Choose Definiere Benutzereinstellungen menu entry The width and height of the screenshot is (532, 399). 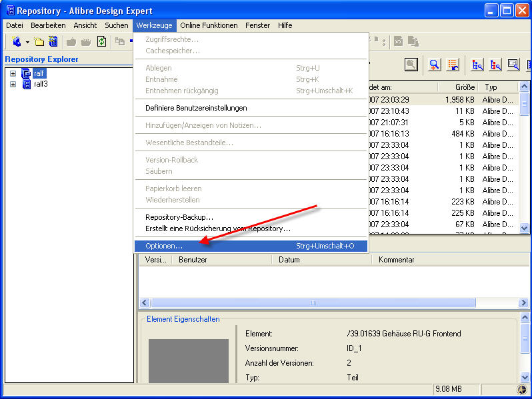click(x=251, y=108)
